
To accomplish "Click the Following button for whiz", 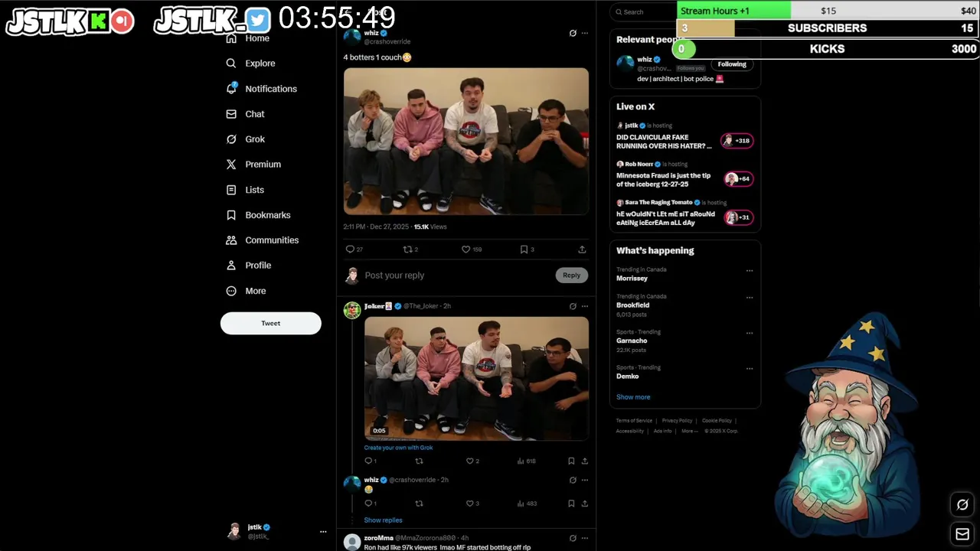I will (x=732, y=64).
